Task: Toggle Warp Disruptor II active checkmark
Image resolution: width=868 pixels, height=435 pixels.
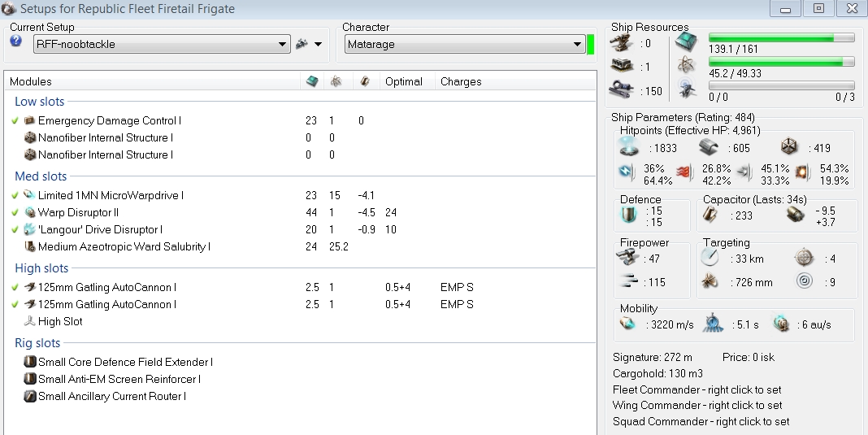Action: pyautogui.click(x=15, y=212)
